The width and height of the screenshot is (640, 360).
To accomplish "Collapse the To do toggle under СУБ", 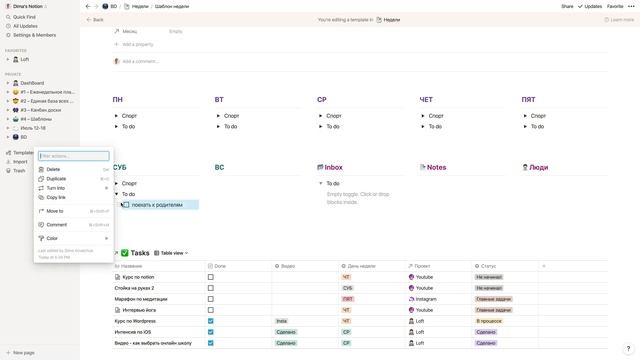I will [116, 194].
